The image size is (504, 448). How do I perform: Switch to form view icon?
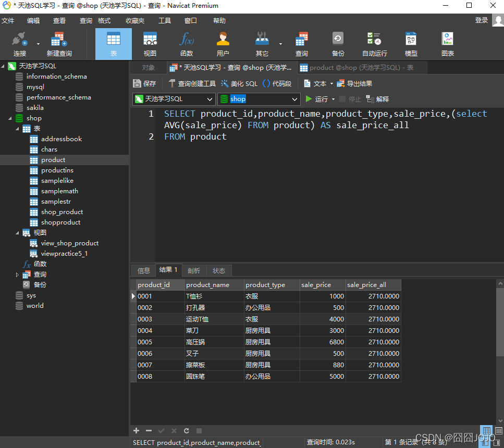[499, 431]
